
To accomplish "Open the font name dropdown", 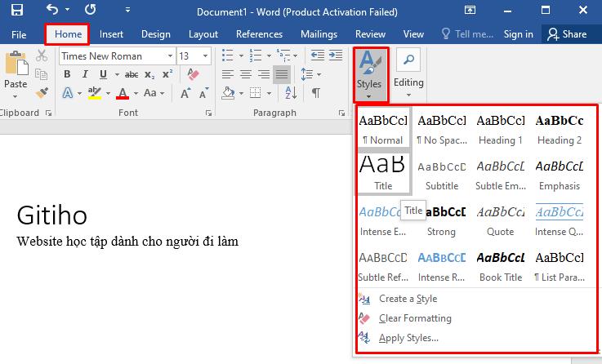I will pyautogui.click(x=170, y=56).
